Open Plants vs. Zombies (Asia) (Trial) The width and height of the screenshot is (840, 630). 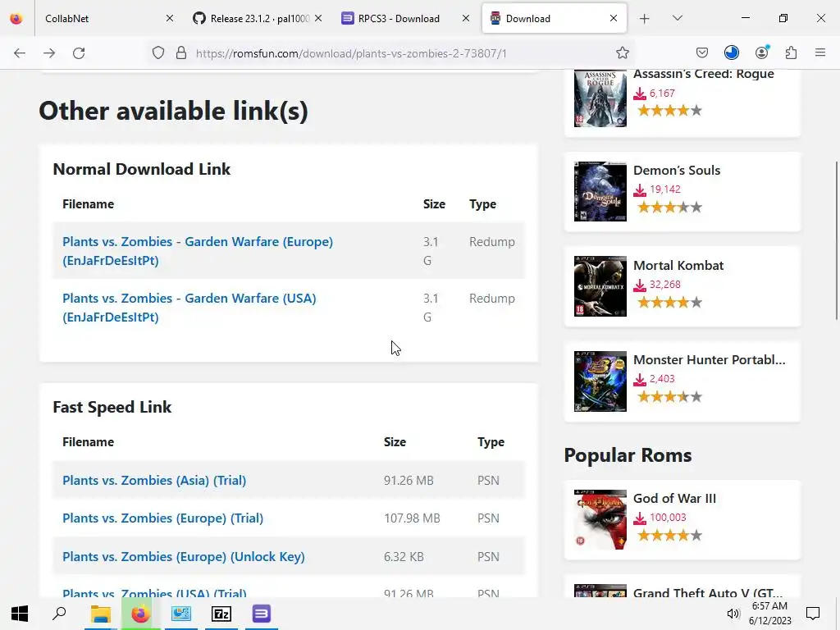coord(154,480)
